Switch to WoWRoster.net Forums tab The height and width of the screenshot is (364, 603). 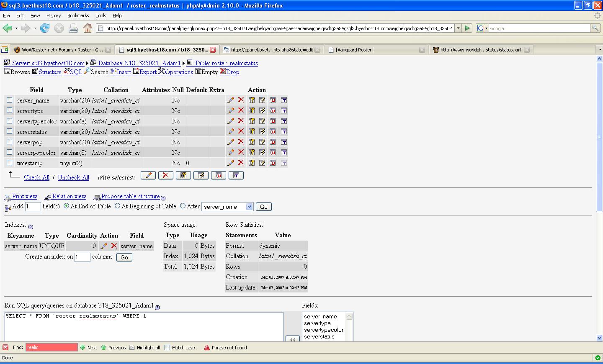click(62, 49)
